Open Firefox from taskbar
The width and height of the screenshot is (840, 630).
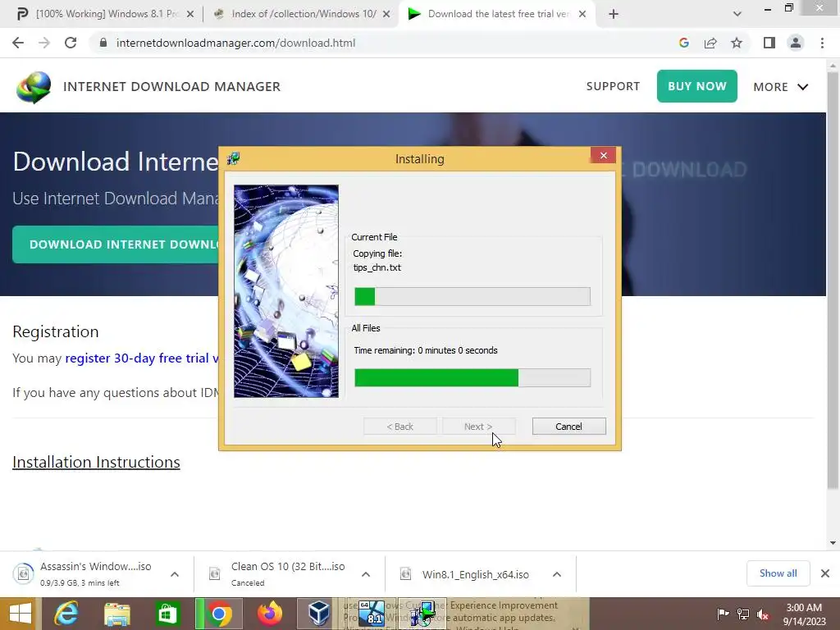(x=269, y=614)
